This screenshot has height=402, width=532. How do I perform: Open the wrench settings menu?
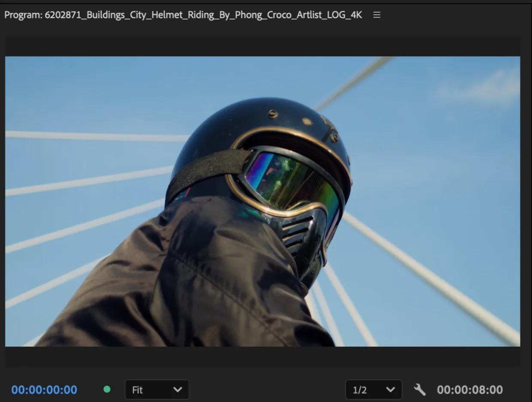420,390
